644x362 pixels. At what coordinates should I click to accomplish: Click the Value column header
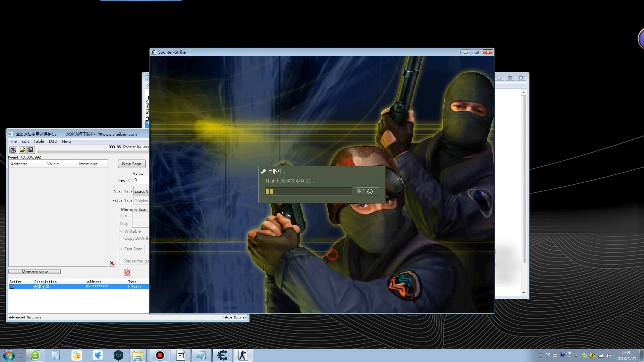coord(61,164)
